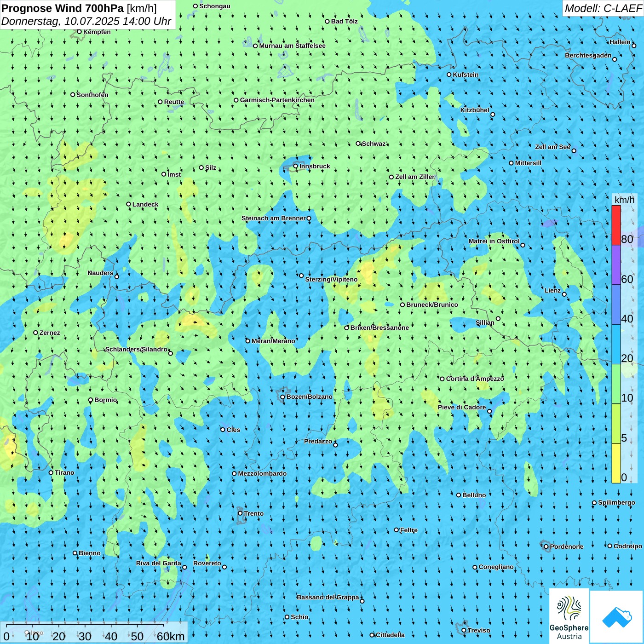Click the yellow 0 km/h legend color
This screenshot has width=644, height=644.
(616, 463)
